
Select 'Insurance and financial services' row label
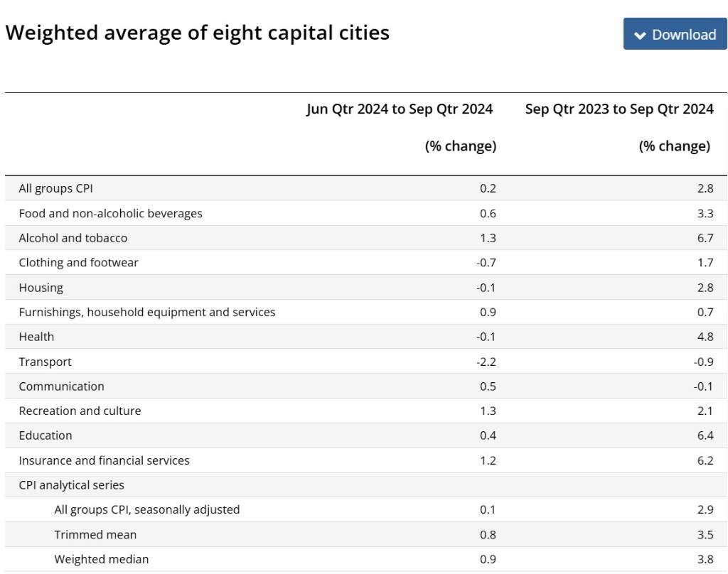click(104, 460)
